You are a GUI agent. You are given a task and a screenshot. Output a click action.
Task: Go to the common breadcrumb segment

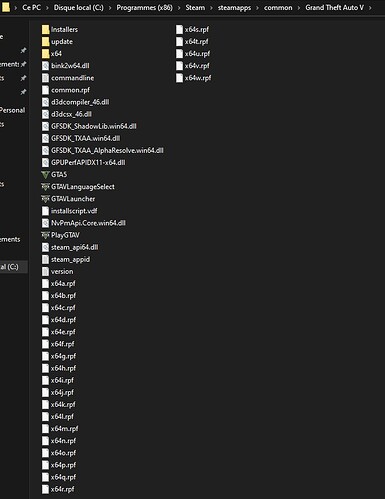[278, 8]
